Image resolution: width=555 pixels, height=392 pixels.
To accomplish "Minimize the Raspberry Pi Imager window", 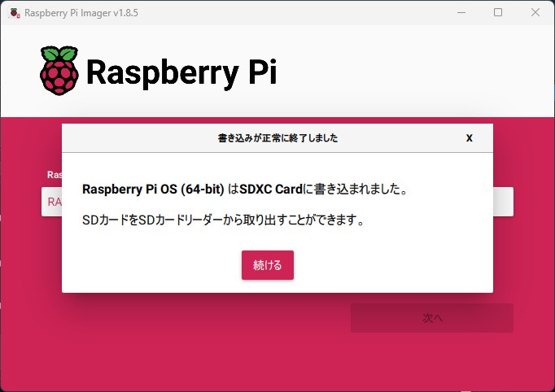I will coord(459,12).
